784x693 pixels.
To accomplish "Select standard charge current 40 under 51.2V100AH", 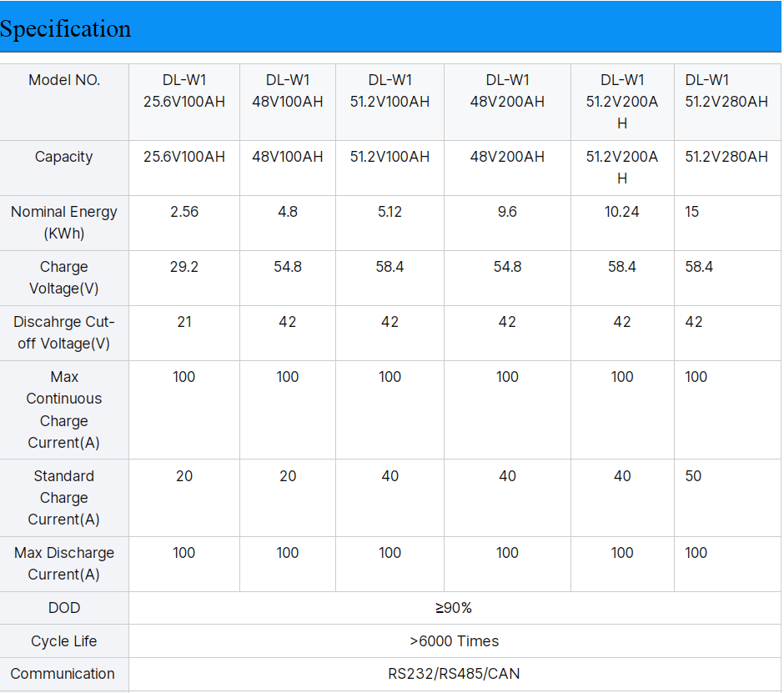I will pyautogui.click(x=389, y=476).
